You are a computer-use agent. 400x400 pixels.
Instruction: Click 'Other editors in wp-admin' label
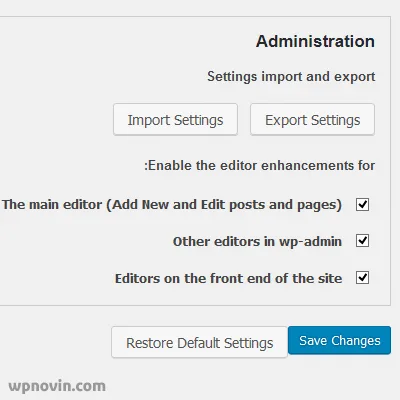click(x=257, y=241)
